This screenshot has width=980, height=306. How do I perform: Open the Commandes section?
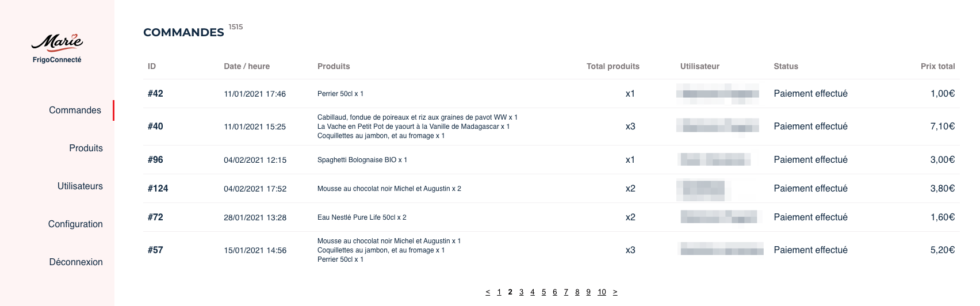point(75,110)
